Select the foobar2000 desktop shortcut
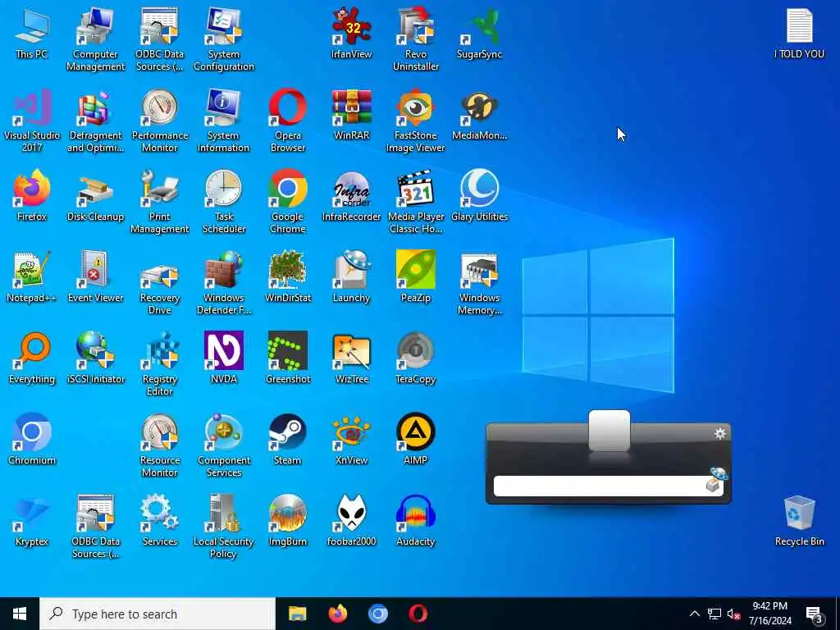Viewport: 840px width, 630px height. coord(351,521)
